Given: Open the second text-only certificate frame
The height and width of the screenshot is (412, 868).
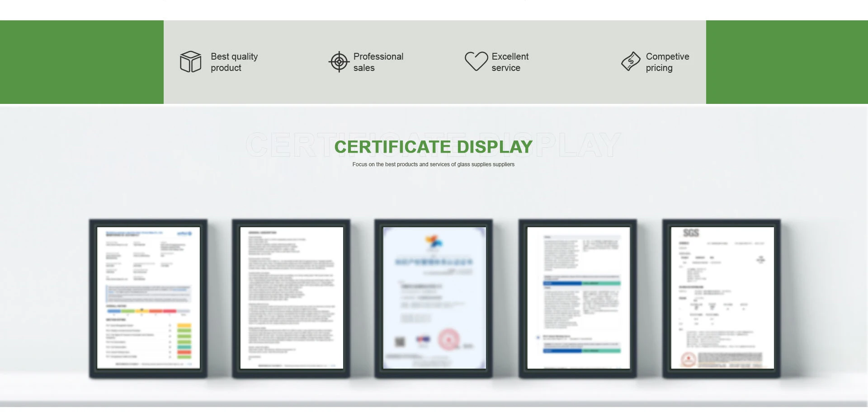Looking at the screenshot, I should (291, 298).
